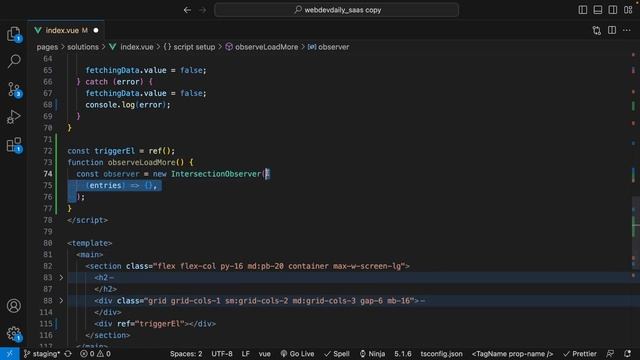The height and width of the screenshot is (360, 640).
Task: Switch the staging git branch
Action: 42,354
